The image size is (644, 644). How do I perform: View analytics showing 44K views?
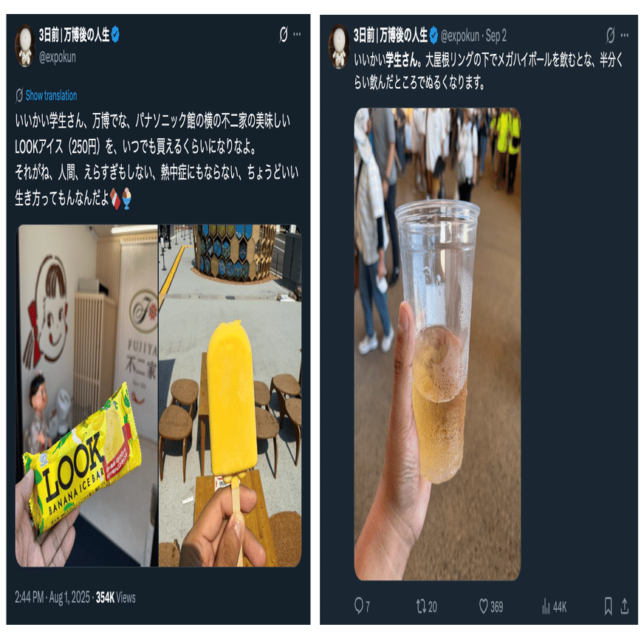554,606
